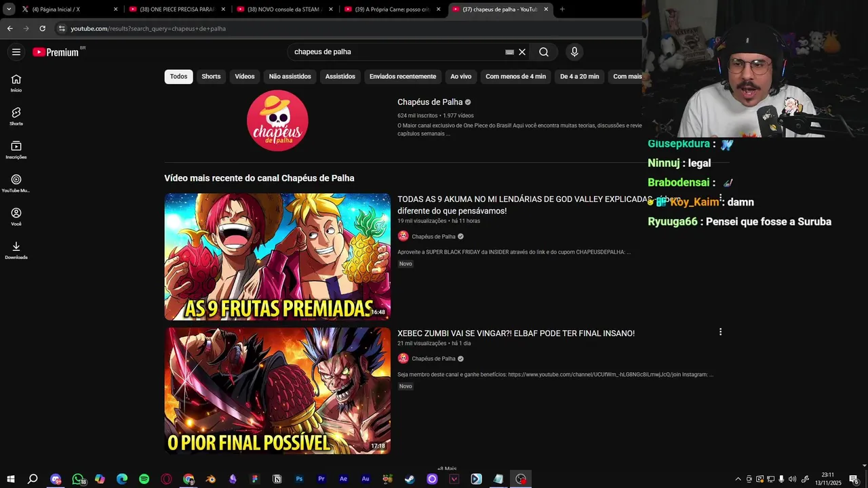Open Steam from the taskbar
Screen dimensions: 868x488
[x=410, y=479]
